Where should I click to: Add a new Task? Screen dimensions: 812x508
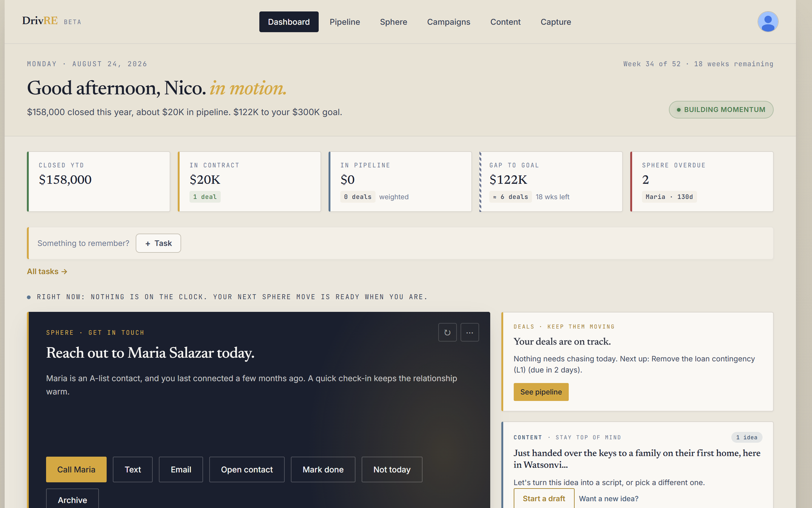point(158,243)
